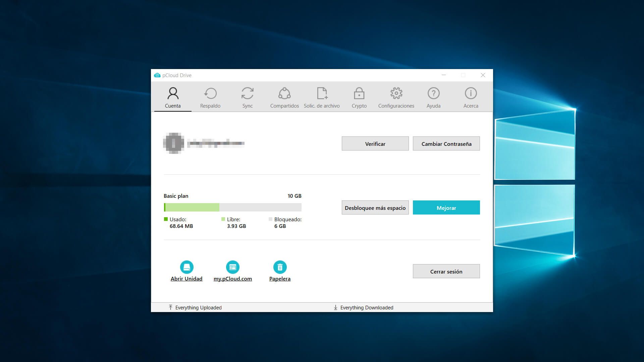Image resolution: width=644 pixels, height=362 pixels.
Task: Click the Basic plan label
Action: click(176, 196)
